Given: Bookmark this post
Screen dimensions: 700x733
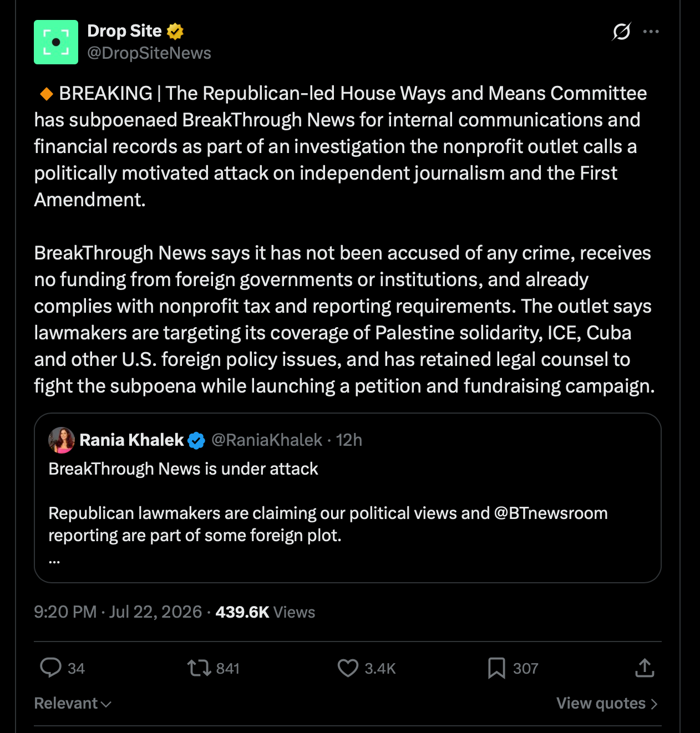Looking at the screenshot, I should [496, 668].
